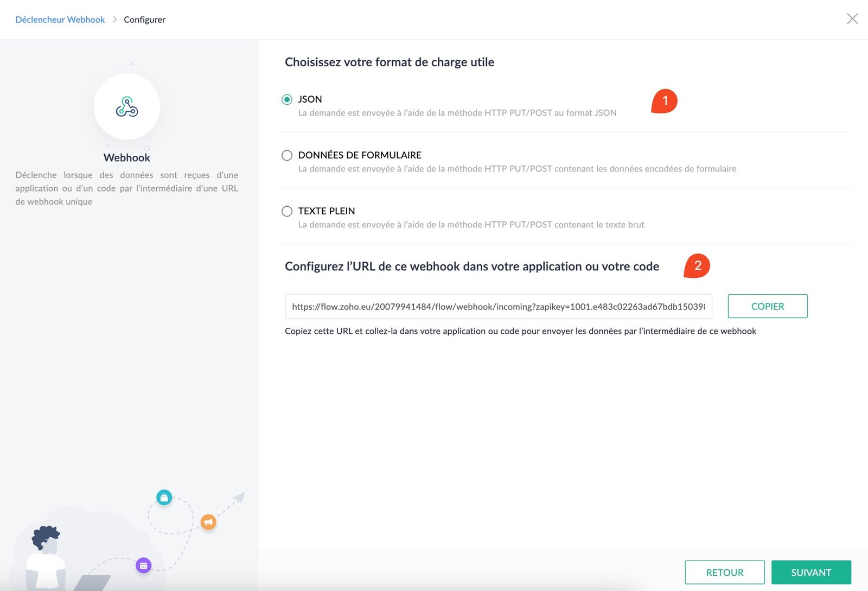
Task: Click the teal shopping bag icon
Action: 164,497
